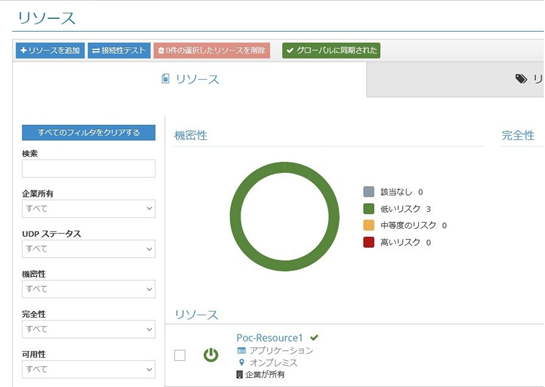The height and width of the screenshot is (387, 545).
Task: Click the グローバルに同期された button
Action: click(x=331, y=50)
